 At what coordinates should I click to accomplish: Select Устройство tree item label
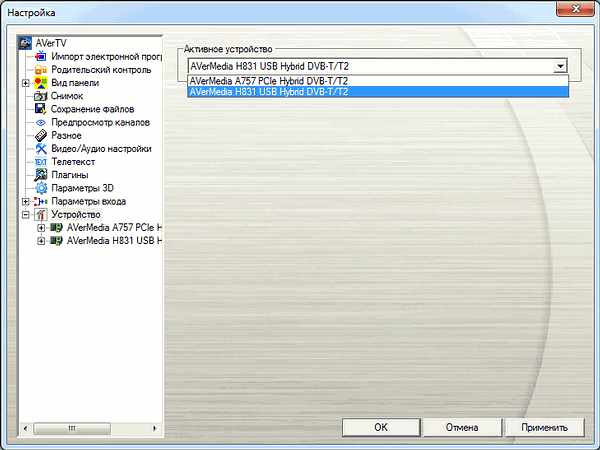pyautogui.click(x=76, y=214)
